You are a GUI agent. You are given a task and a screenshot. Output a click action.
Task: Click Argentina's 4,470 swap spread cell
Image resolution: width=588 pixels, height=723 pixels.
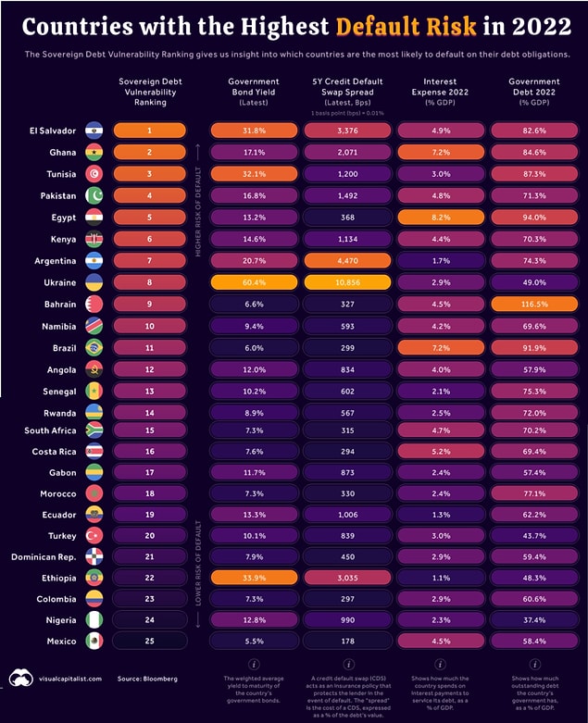pyautogui.click(x=347, y=260)
